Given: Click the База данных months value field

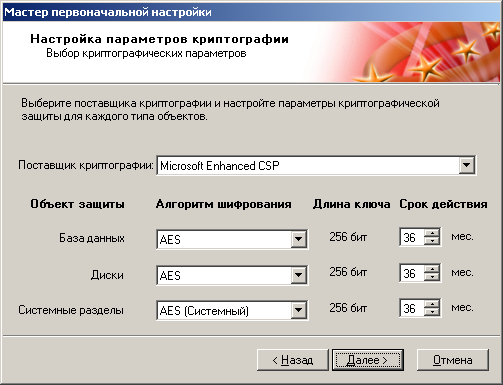Looking at the screenshot, I should tap(412, 237).
